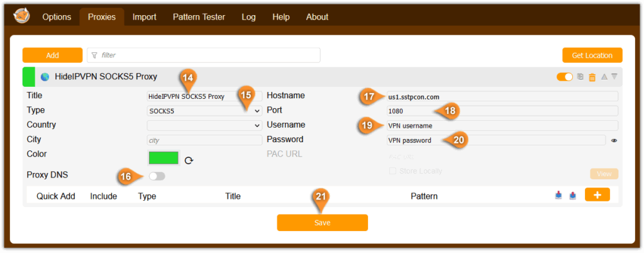Open the Help tab

tap(281, 17)
